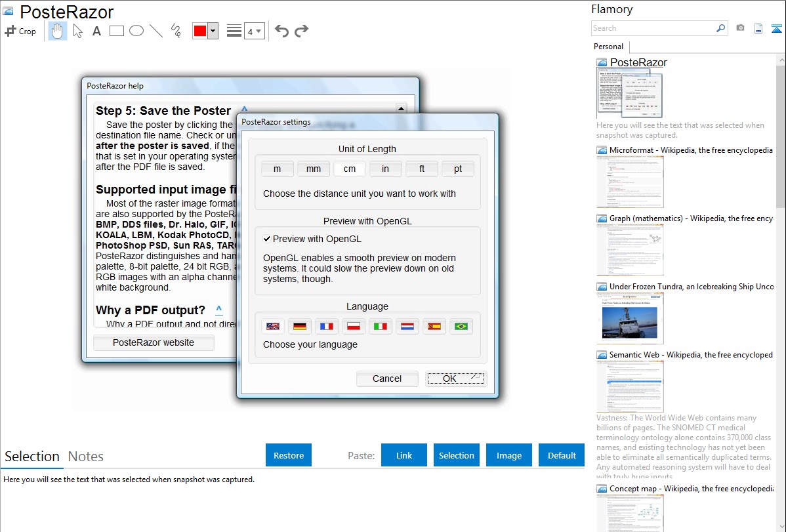Open the Microformat Wikipedia snapshot thumbnail
The width and height of the screenshot is (786, 532).
point(630,182)
